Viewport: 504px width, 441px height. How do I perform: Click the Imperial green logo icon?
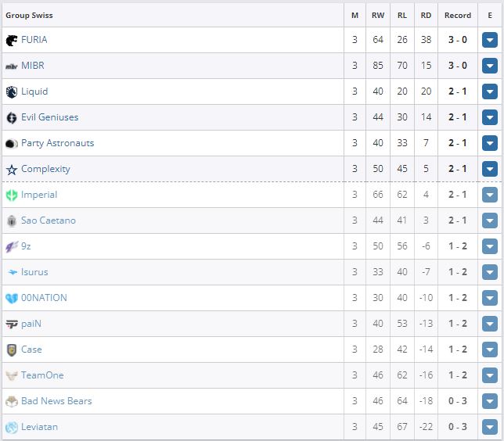(x=12, y=195)
